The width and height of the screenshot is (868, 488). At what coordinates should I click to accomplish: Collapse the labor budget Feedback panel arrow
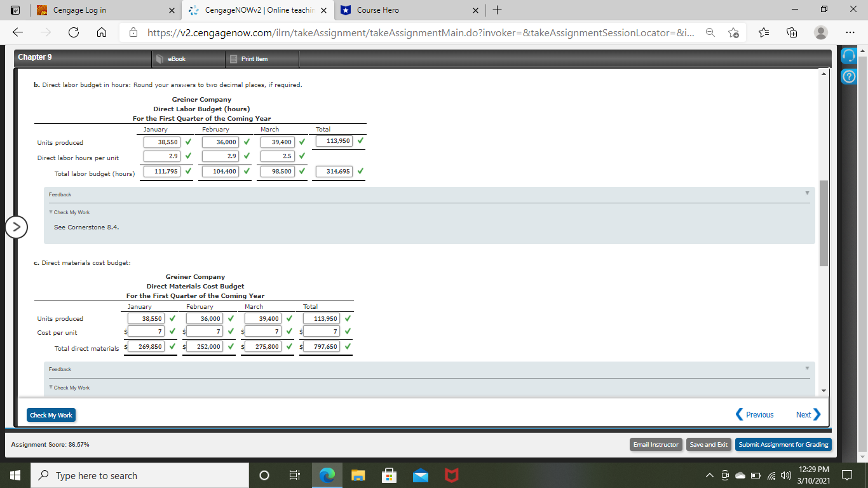[808, 193]
